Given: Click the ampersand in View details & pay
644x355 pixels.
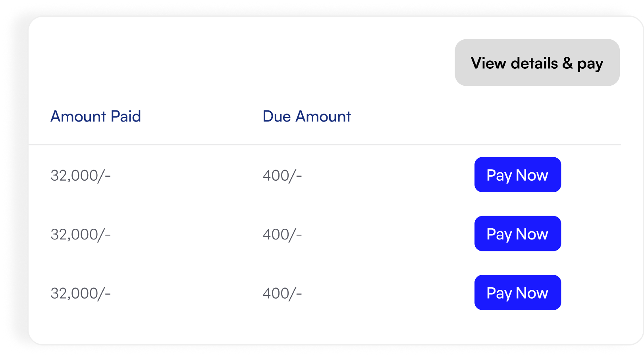Looking at the screenshot, I should pyautogui.click(x=567, y=63).
